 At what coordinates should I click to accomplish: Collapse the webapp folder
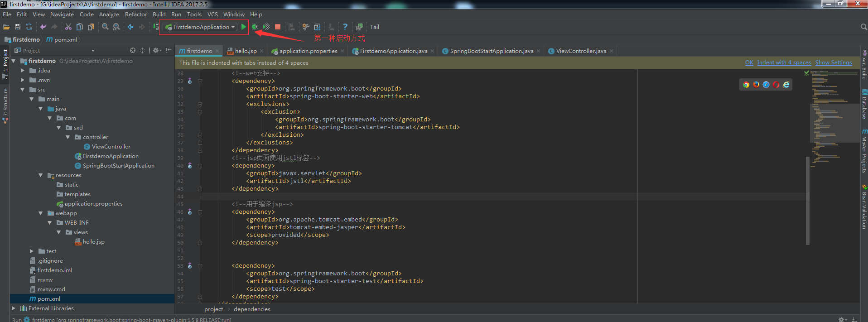[41, 213]
